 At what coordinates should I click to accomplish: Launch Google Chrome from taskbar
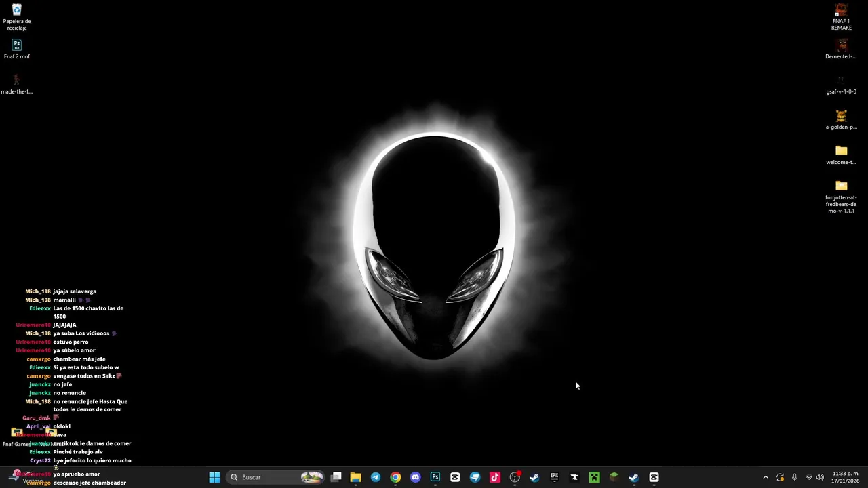(x=395, y=477)
